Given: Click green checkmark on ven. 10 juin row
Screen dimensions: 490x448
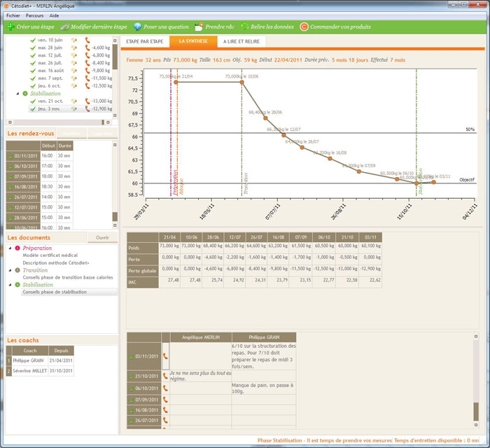Looking at the screenshot, I should click(x=33, y=40).
